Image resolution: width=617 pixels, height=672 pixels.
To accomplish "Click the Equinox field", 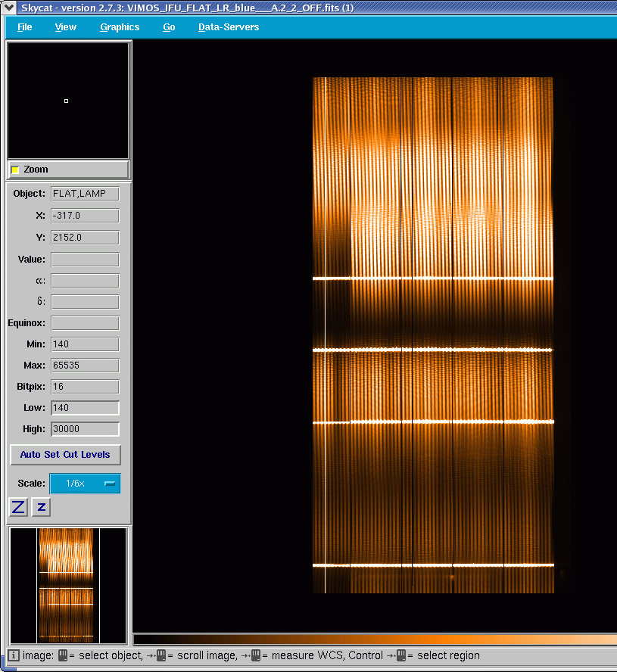I will (x=85, y=323).
